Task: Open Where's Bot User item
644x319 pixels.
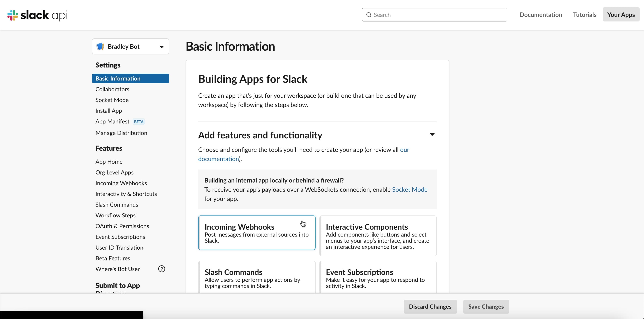Action: pos(118,269)
